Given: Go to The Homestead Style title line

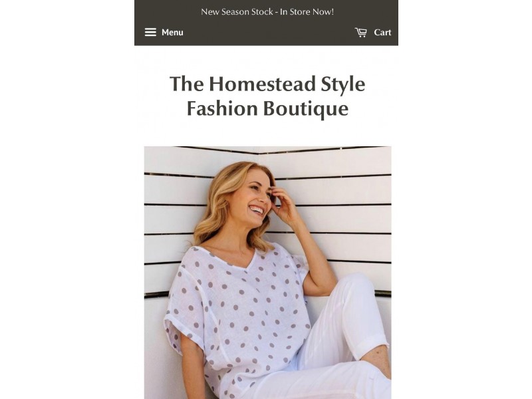Looking at the screenshot, I should tap(267, 84).
